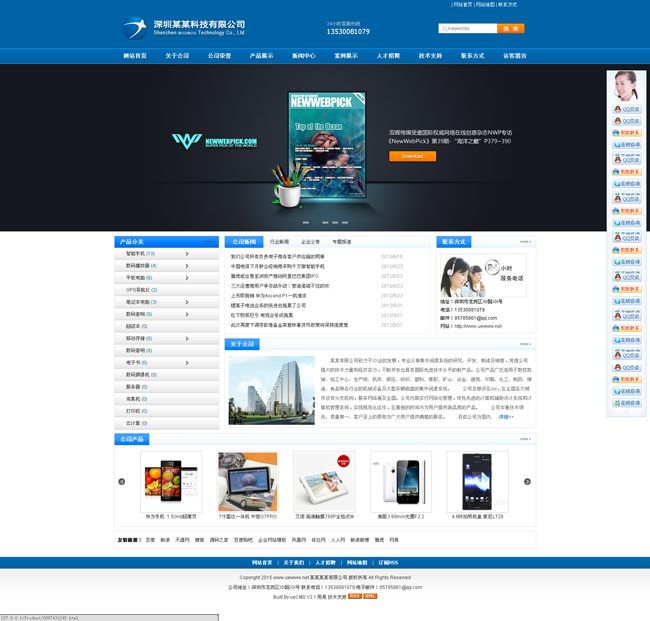This screenshot has width=650, height=621.
Task: Collapse the floating service panel arrow
Action: coord(626,412)
